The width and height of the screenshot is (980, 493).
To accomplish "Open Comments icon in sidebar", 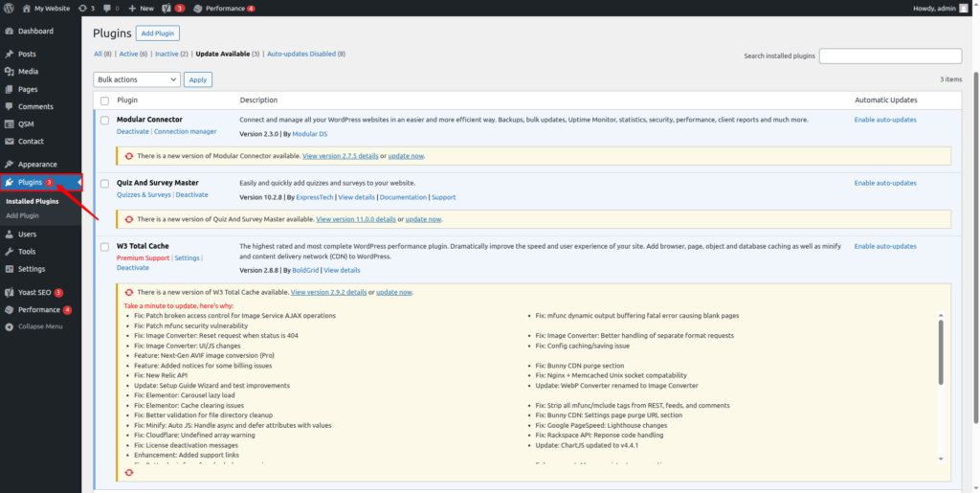I will click(x=10, y=107).
